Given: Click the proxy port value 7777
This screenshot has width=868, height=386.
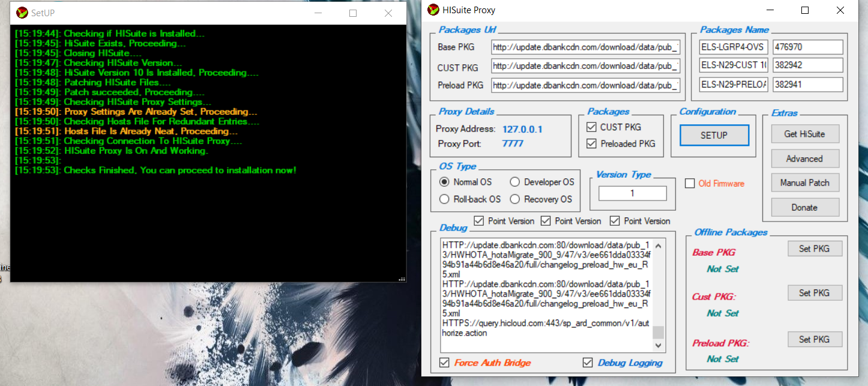Looking at the screenshot, I should coord(513,143).
